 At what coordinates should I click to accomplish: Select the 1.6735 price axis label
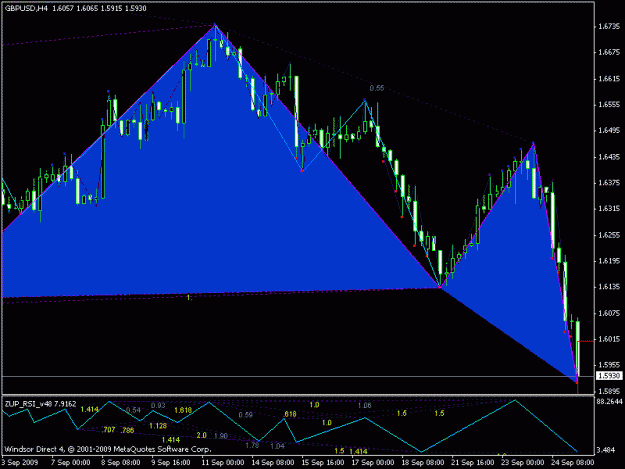point(609,26)
